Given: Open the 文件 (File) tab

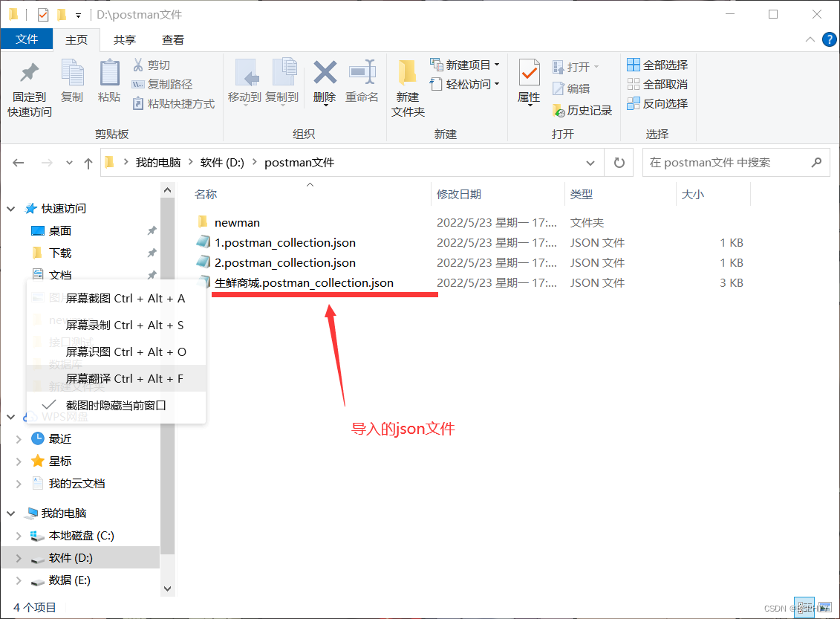Looking at the screenshot, I should click(x=27, y=39).
